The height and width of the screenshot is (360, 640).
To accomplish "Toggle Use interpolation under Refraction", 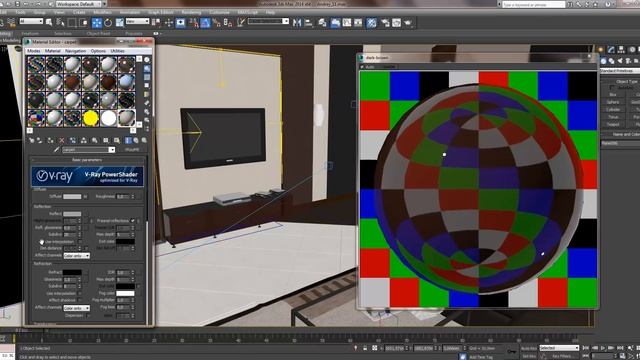I will click(80, 293).
